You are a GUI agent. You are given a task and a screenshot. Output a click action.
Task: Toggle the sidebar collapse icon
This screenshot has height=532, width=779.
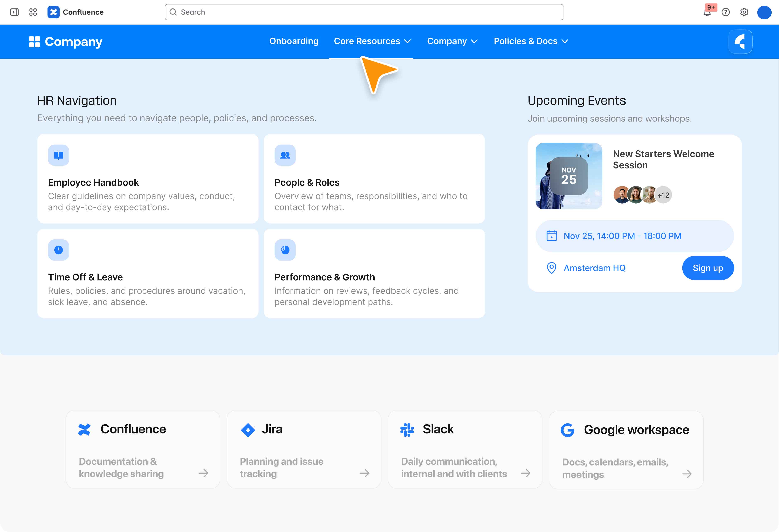14,12
